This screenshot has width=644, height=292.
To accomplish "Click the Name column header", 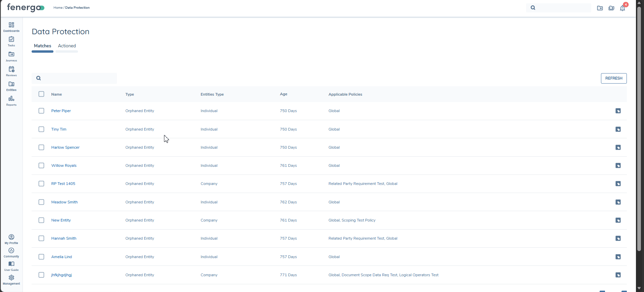I will tap(56, 94).
